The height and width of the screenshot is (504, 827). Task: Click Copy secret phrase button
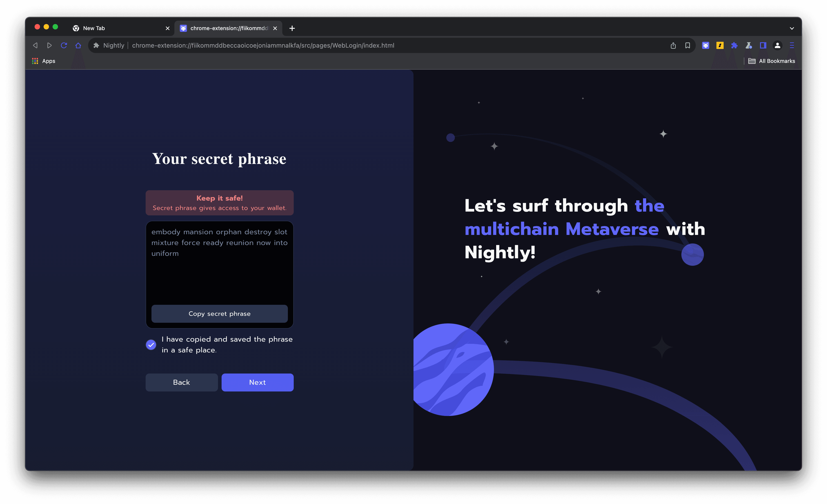220,314
